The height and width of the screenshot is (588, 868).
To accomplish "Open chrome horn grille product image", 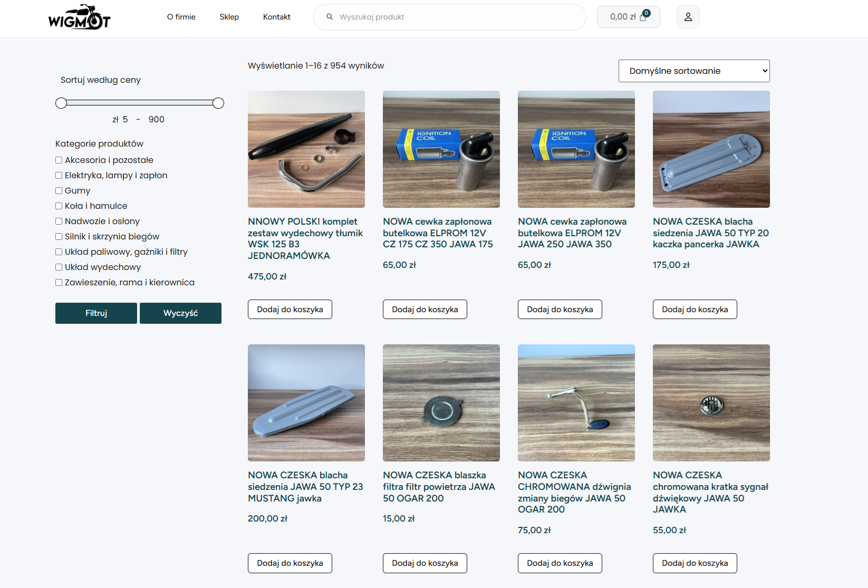I will (x=711, y=403).
